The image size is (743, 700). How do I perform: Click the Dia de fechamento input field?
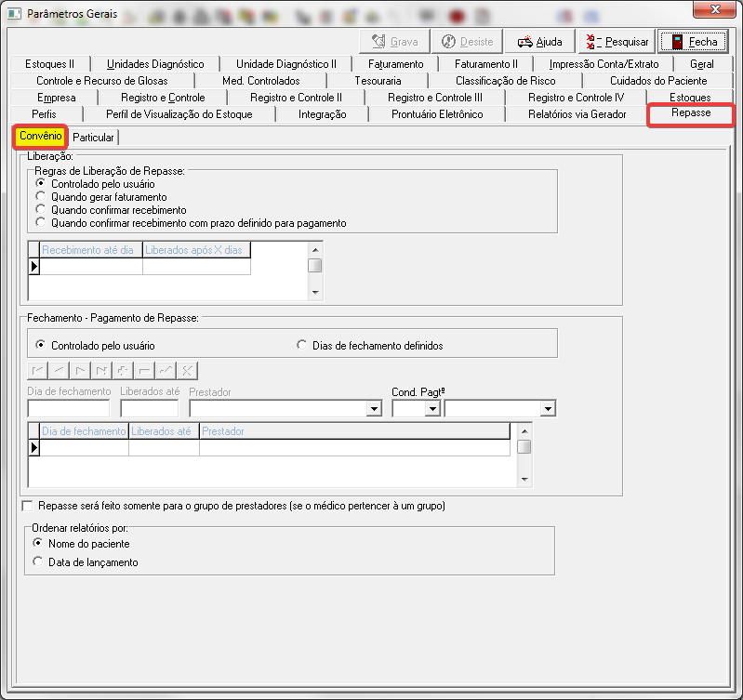pyautogui.click(x=69, y=409)
